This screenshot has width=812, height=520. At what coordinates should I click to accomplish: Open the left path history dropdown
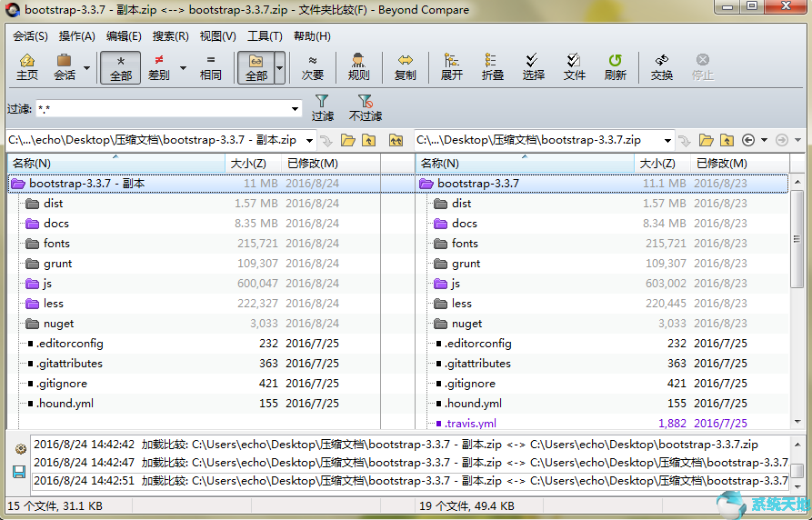[310, 140]
